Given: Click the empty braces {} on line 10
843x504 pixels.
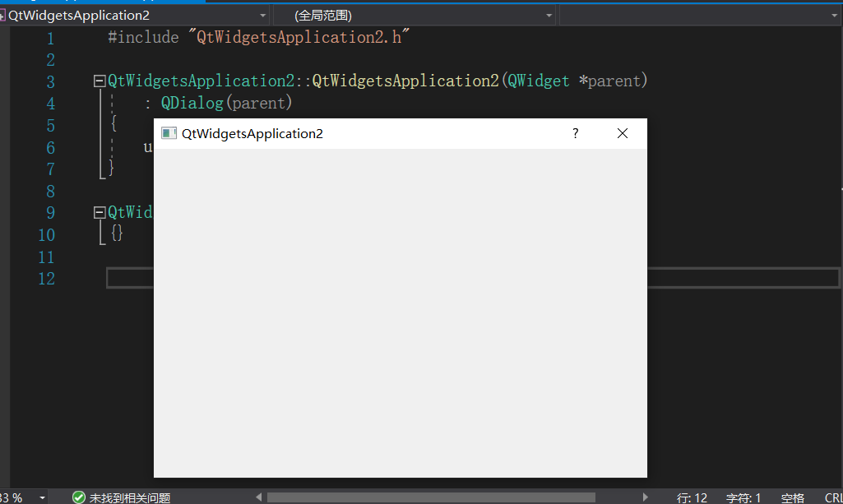Looking at the screenshot, I should coord(118,233).
